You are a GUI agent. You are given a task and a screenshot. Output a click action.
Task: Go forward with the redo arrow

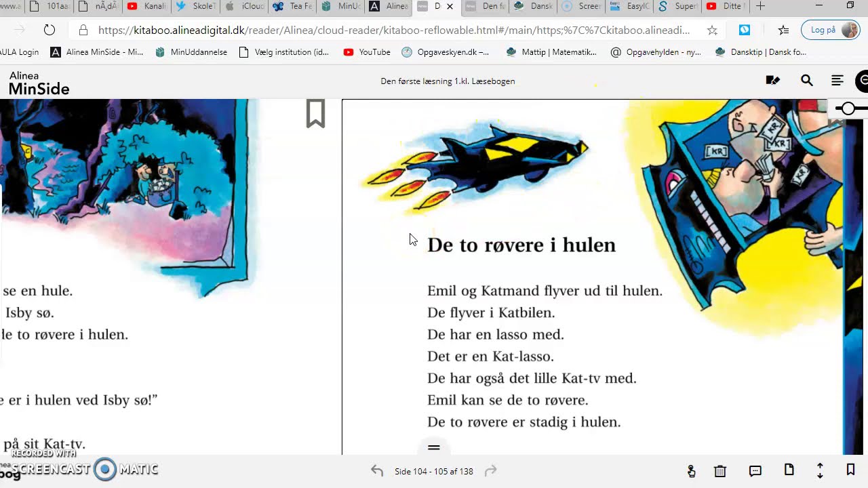click(490, 471)
